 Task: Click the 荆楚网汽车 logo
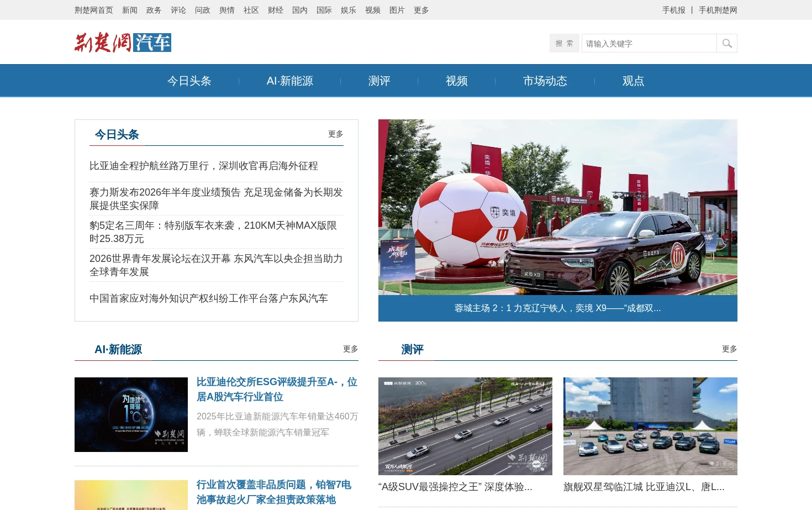point(123,43)
